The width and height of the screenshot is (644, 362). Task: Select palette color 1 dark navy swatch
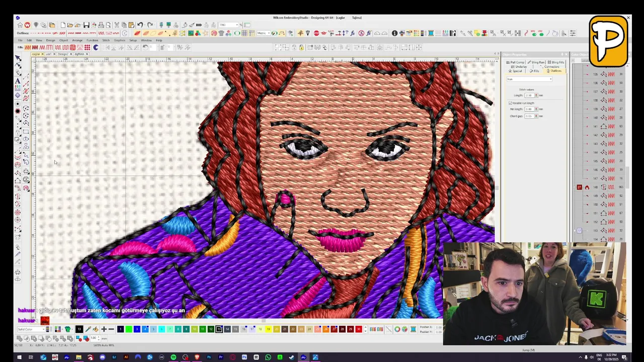tap(120, 329)
